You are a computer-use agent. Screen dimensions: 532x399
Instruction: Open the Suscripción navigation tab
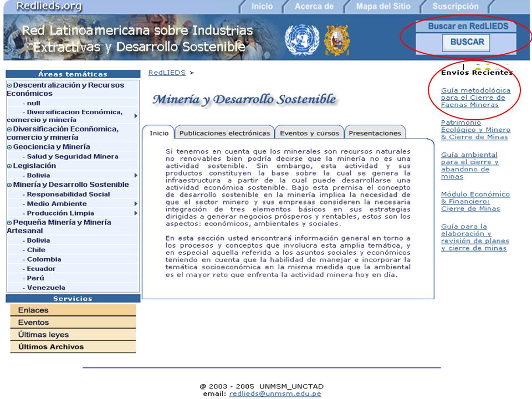[456, 7]
